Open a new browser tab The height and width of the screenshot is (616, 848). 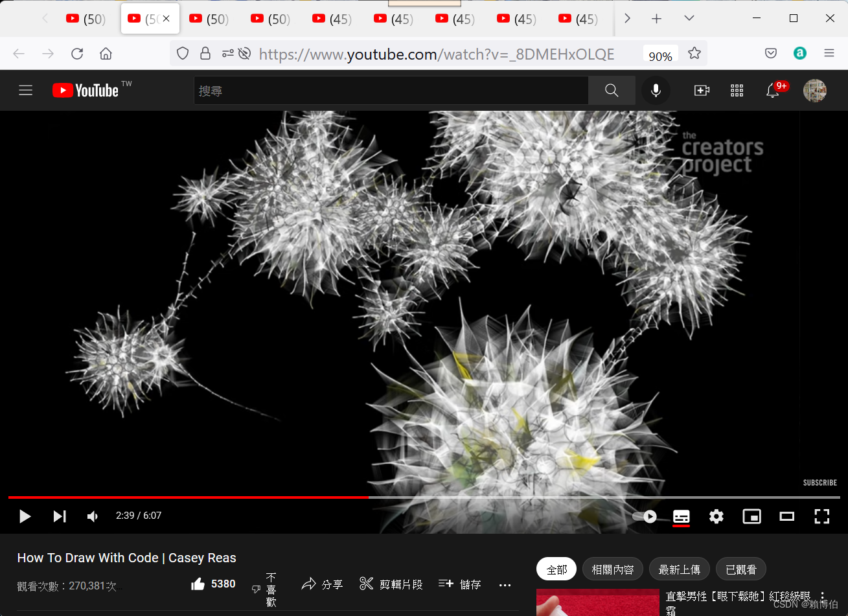(656, 19)
